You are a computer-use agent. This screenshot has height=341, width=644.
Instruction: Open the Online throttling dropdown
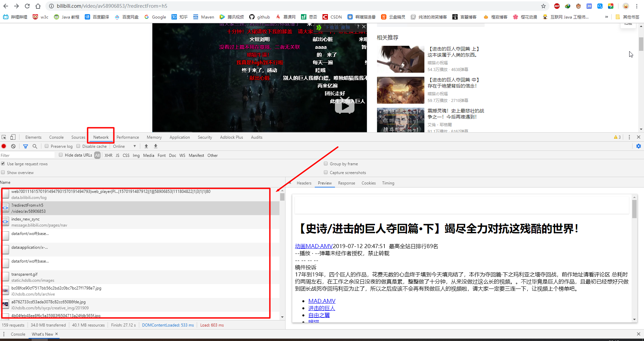pos(124,146)
